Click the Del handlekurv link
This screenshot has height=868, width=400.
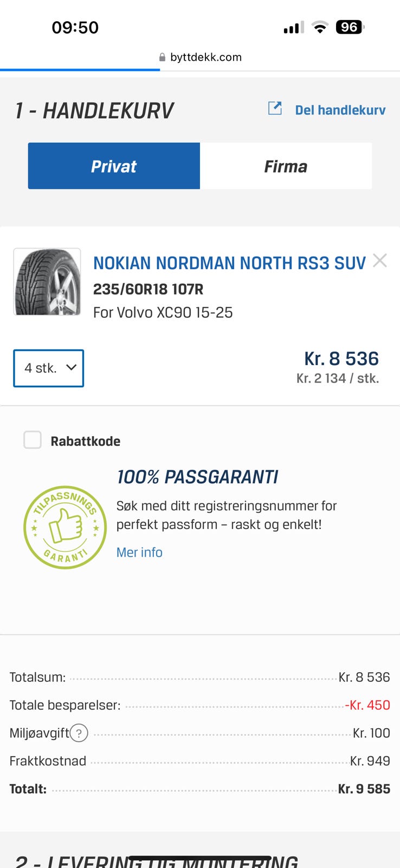pyautogui.click(x=340, y=110)
